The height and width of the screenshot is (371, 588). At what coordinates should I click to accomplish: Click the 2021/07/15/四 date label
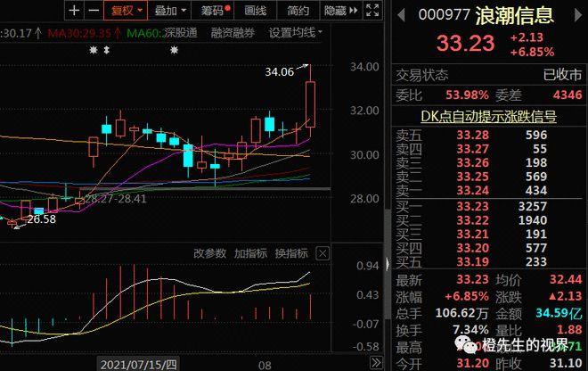click(x=138, y=365)
